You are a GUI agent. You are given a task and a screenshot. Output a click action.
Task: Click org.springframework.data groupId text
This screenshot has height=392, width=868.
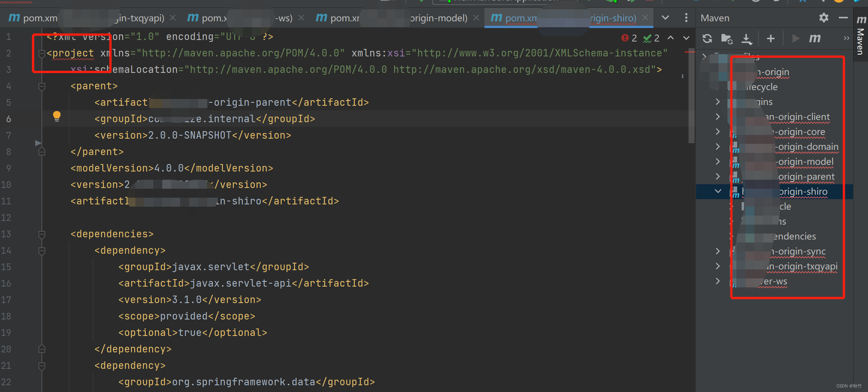pos(244,382)
